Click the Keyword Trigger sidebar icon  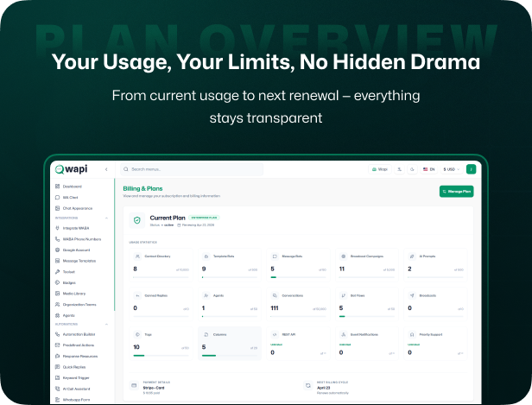click(x=57, y=378)
